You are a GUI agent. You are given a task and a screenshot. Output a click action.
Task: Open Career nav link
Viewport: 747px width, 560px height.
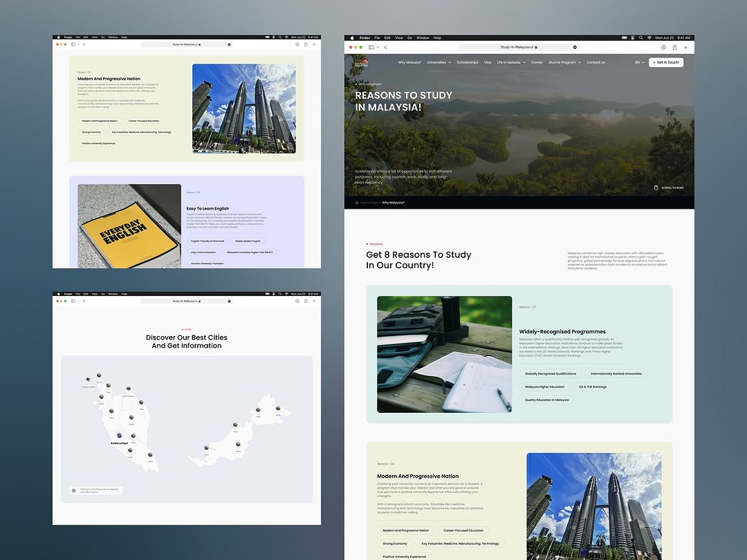[x=537, y=62]
